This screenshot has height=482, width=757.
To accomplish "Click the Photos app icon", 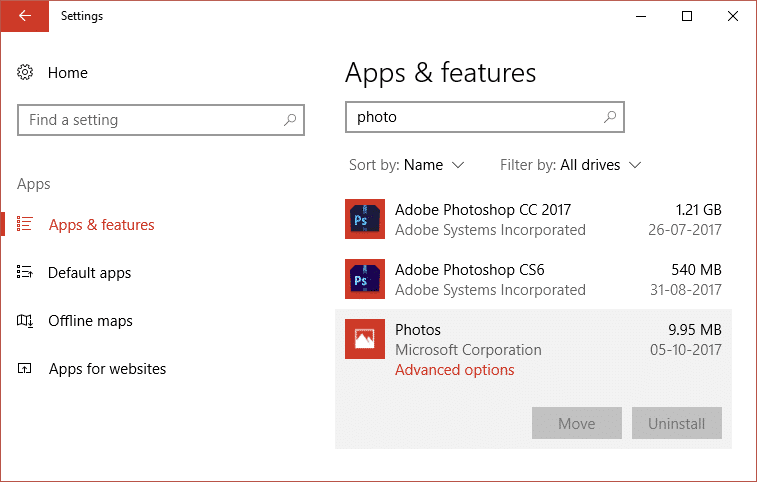I will pyautogui.click(x=365, y=339).
